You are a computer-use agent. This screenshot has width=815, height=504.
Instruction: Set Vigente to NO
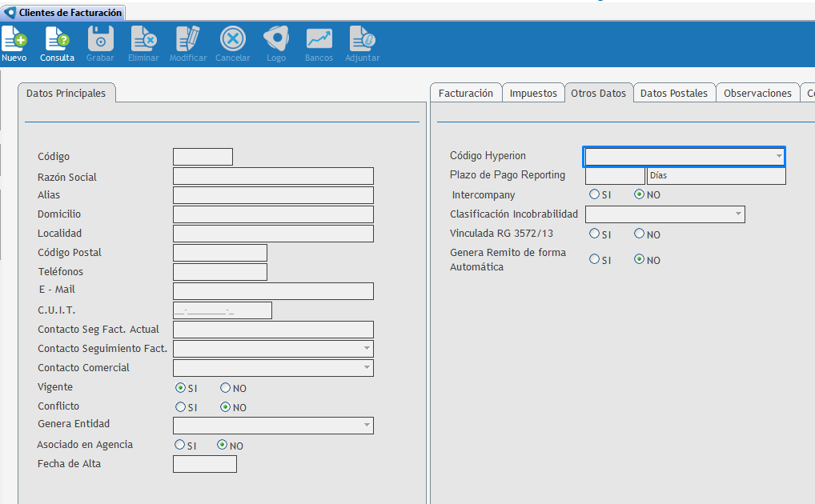pyautogui.click(x=225, y=388)
